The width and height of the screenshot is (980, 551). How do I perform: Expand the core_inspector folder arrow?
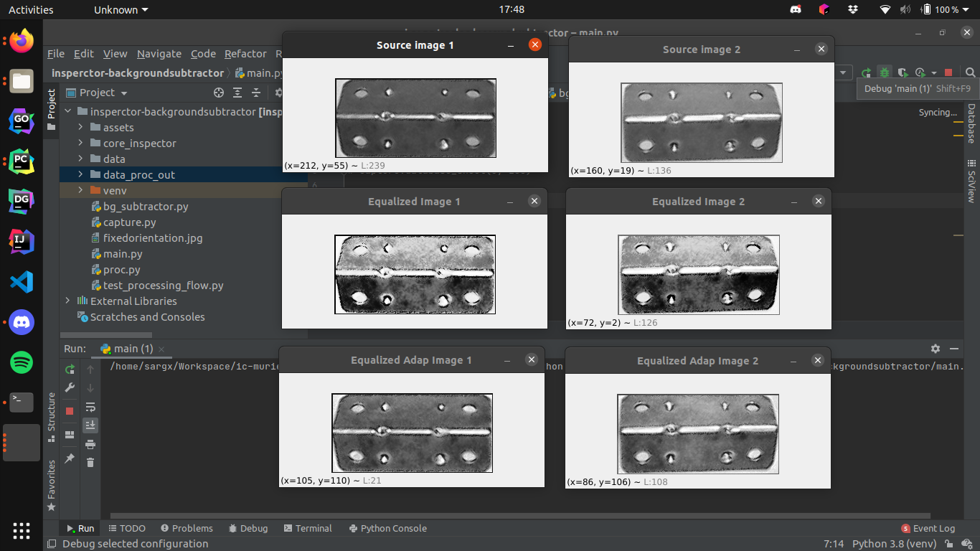80,143
